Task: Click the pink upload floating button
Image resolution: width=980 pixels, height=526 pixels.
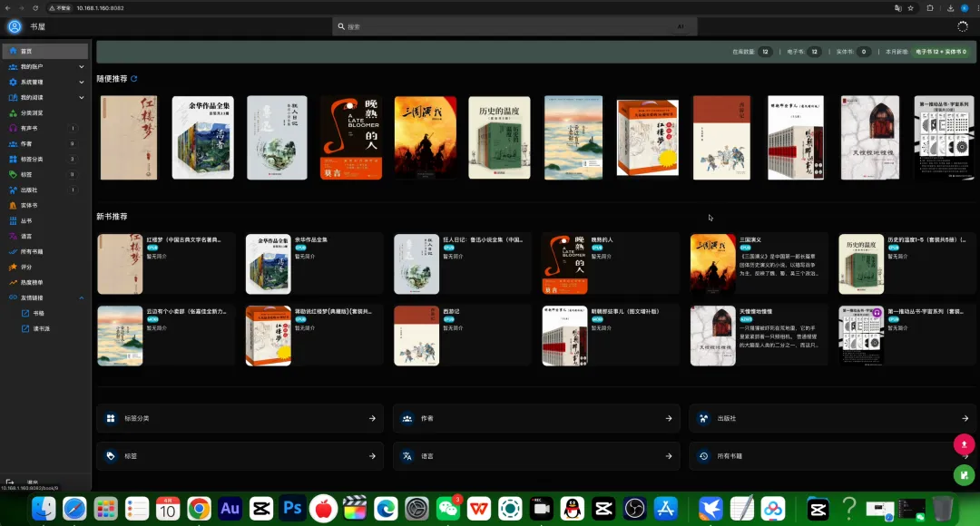Action: click(964, 444)
